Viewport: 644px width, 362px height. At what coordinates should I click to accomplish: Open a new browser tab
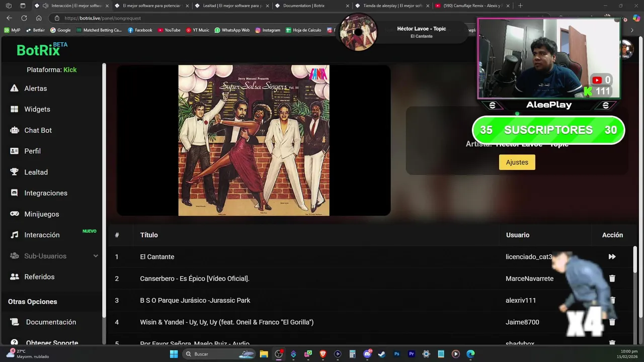click(x=520, y=6)
